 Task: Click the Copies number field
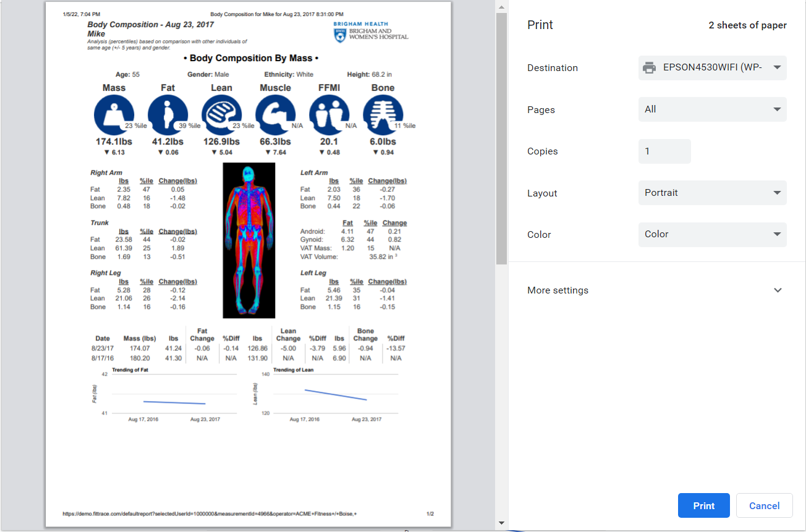coord(664,151)
